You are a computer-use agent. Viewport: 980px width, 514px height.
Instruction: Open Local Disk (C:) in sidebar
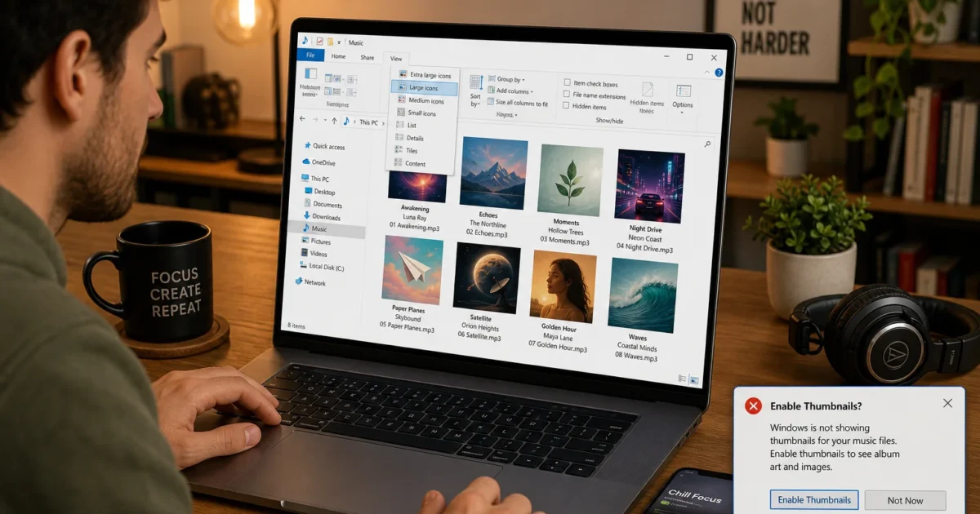321,267
